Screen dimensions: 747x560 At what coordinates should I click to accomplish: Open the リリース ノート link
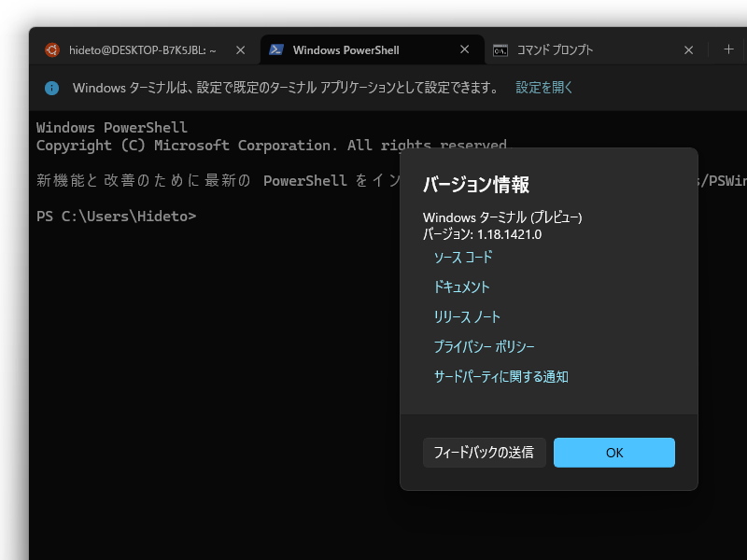(467, 317)
